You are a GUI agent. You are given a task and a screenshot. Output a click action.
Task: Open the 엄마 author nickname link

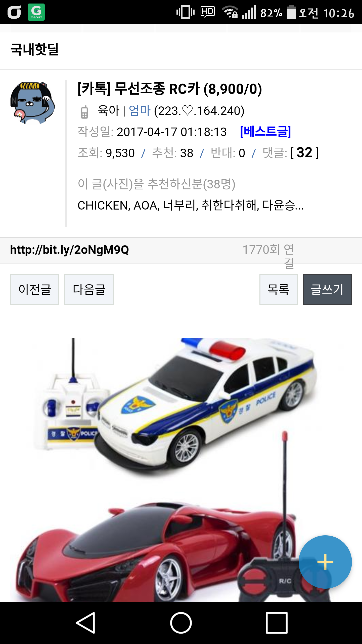pyautogui.click(x=140, y=111)
